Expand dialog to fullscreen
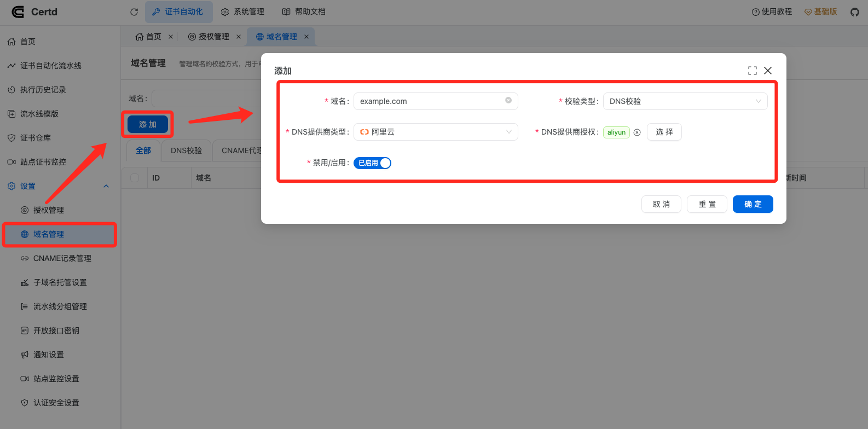 [753, 71]
